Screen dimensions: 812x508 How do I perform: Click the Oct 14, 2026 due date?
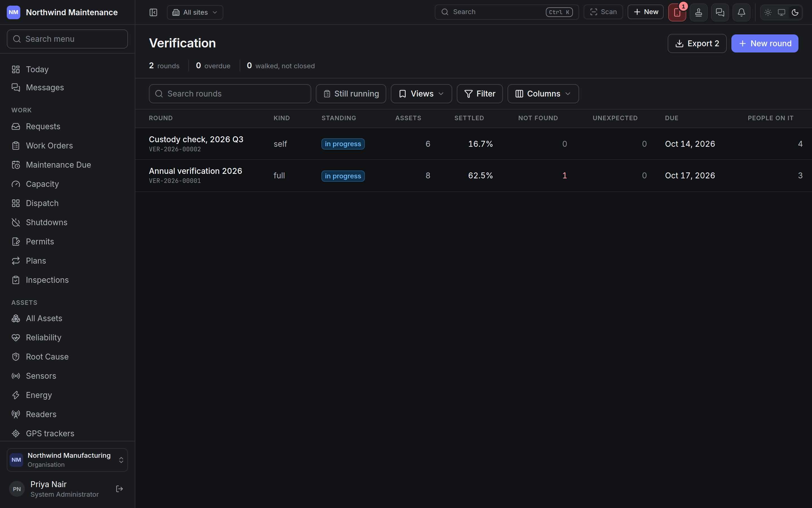(x=690, y=144)
